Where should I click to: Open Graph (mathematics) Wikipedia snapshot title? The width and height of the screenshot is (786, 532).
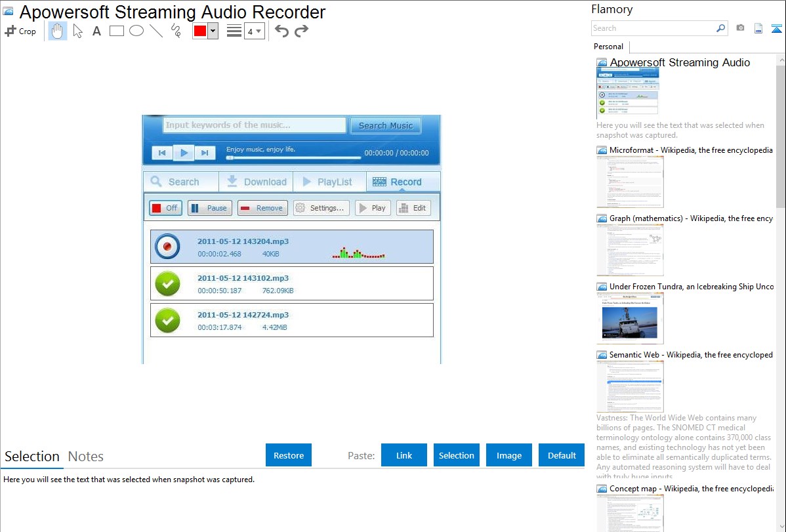691,218
